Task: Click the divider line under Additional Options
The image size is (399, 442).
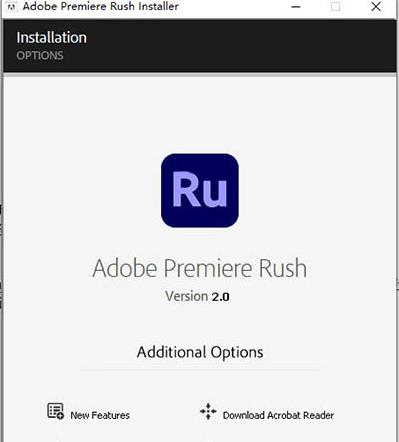Action: (200, 369)
